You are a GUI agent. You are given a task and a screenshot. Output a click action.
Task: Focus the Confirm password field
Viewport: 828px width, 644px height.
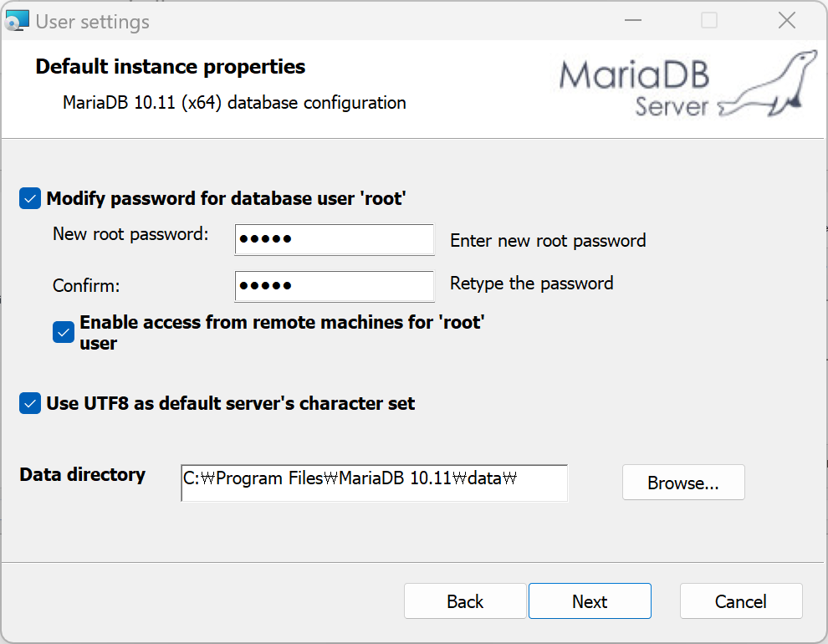[335, 286]
